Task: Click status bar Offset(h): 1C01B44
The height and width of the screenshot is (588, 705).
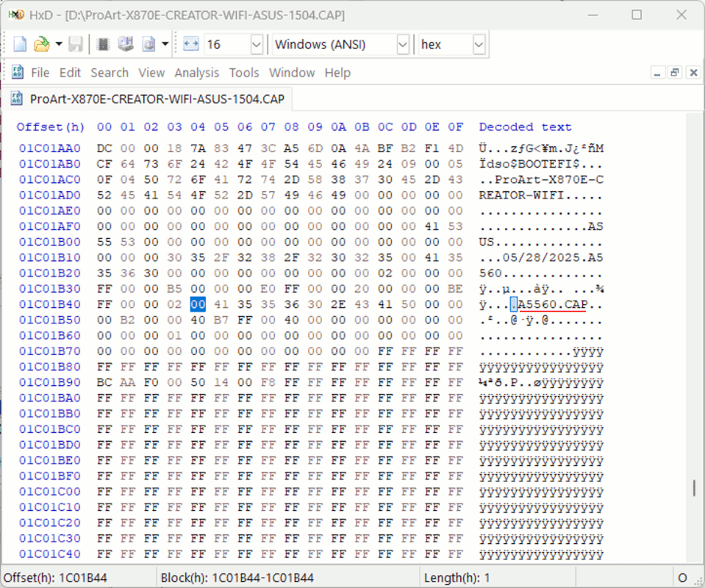Action: click(55, 578)
